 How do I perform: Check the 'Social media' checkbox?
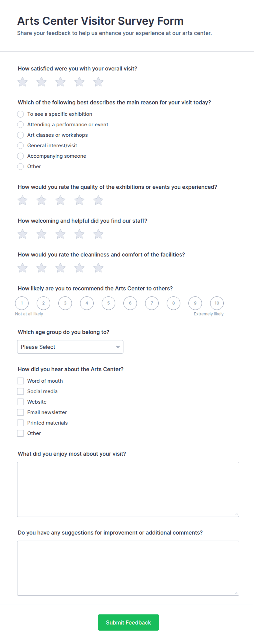click(20, 391)
